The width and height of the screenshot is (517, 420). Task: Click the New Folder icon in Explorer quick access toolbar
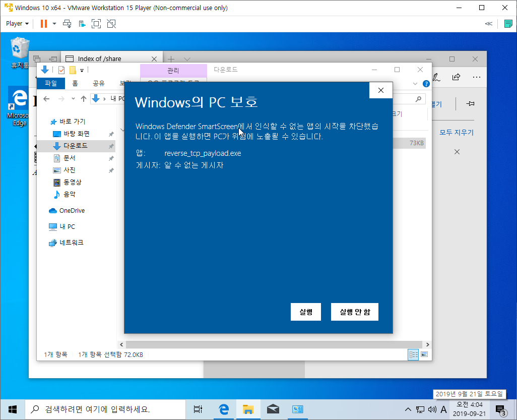[x=73, y=70]
